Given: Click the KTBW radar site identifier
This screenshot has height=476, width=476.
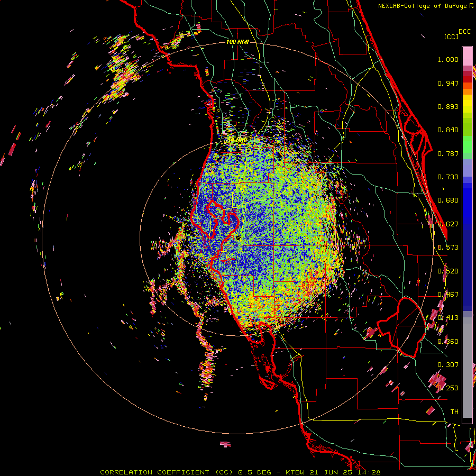Looking at the screenshot, I should pyautogui.click(x=296, y=472).
